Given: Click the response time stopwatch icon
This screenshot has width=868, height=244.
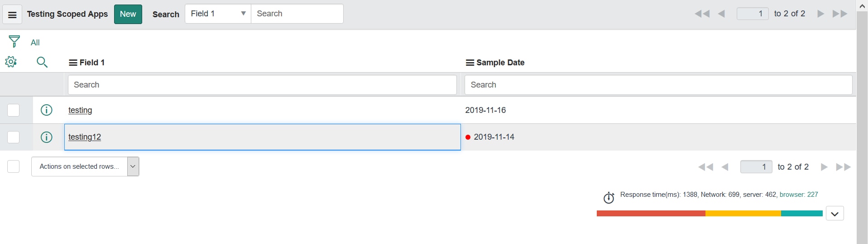Looking at the screenshot, I should (609, 198).
